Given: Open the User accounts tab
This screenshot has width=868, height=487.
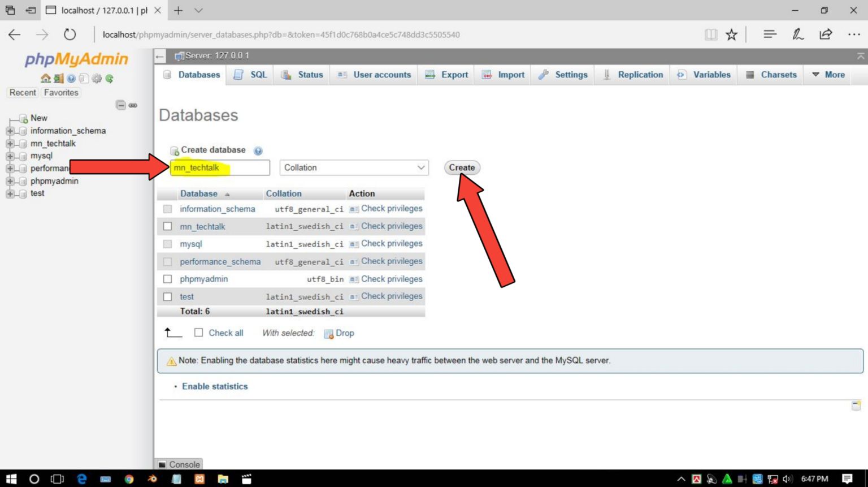Looking at the screenshot, I should 374,75.
